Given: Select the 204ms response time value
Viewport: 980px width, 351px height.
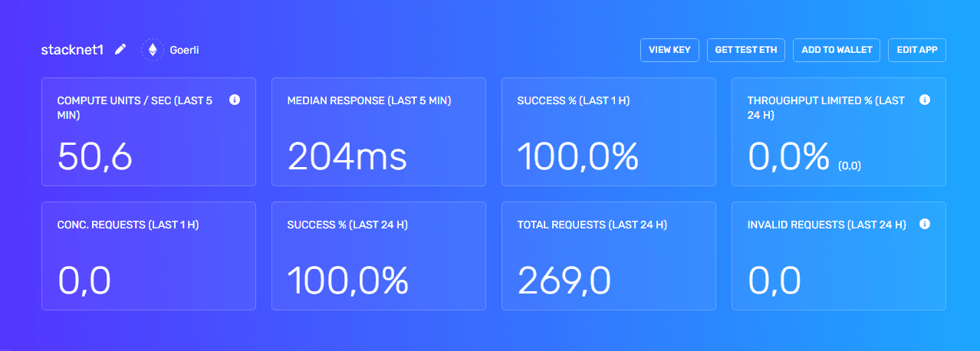Looking at the screenshot, I should click(347, 157).
